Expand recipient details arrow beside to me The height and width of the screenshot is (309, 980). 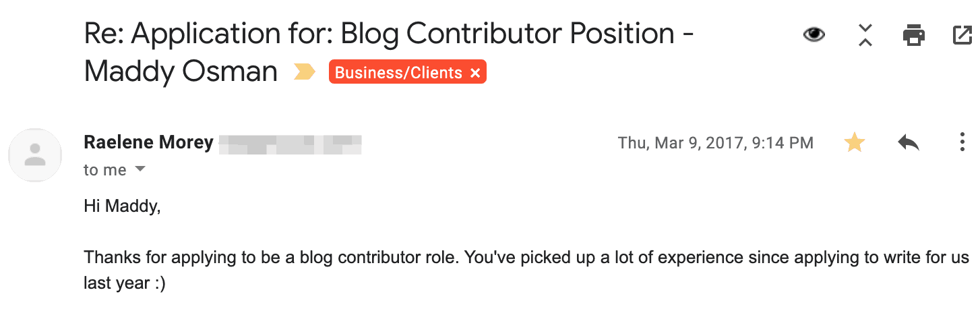point(140,169)
